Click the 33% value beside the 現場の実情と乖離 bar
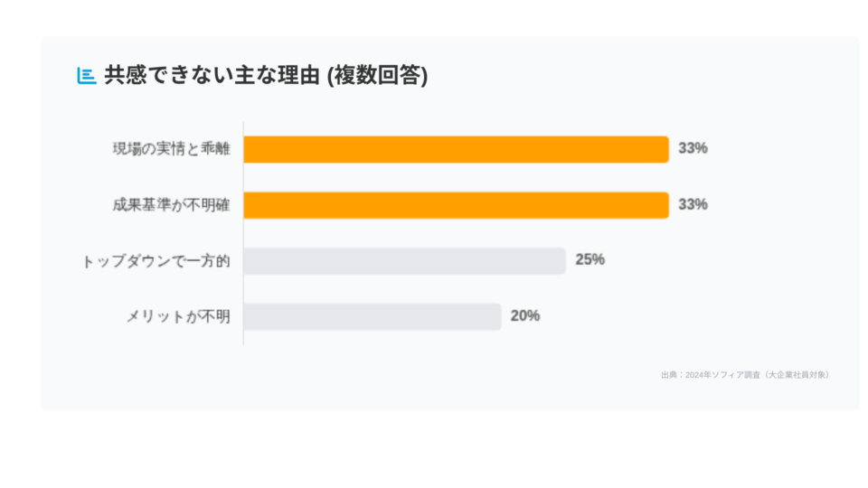 coord(693,149)
